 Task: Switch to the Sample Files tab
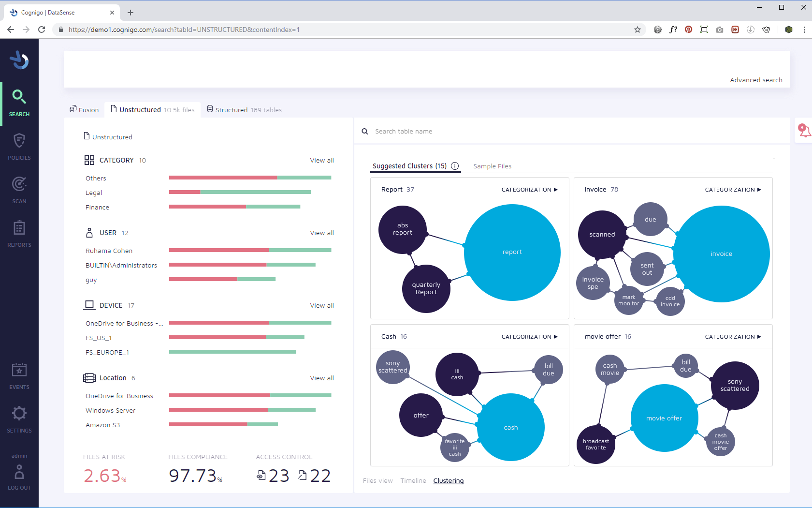tap(492, 166)
